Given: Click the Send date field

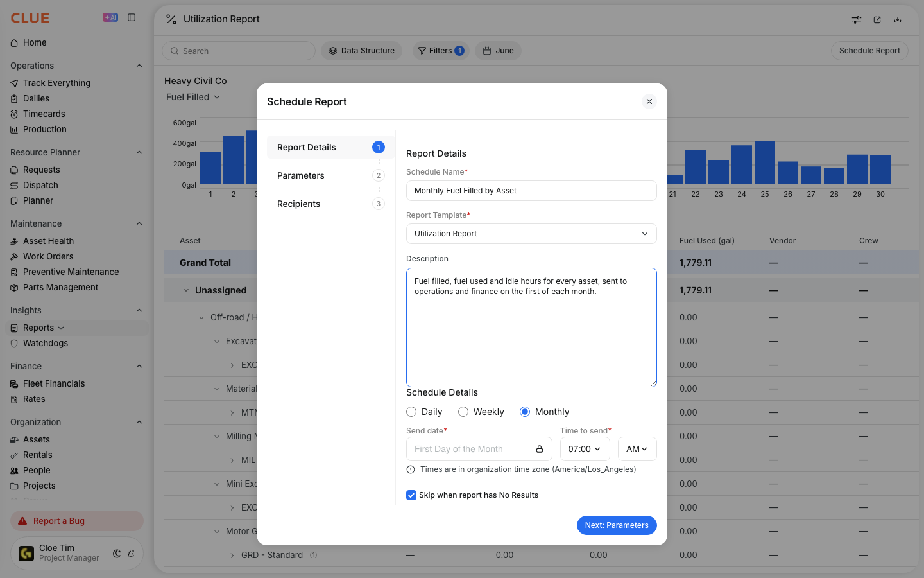Looking at the screenshot, I should [479, 449].
